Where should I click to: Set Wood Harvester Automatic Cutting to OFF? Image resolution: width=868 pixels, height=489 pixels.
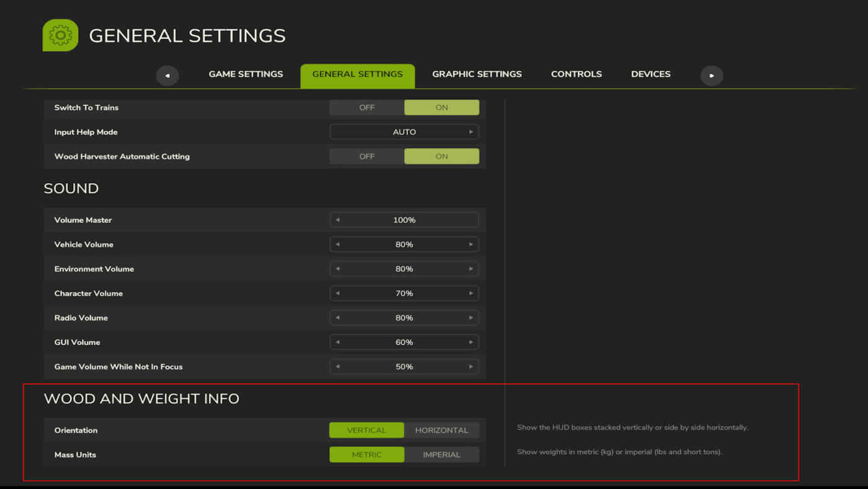pyautogui.click(x=367, y=156)
